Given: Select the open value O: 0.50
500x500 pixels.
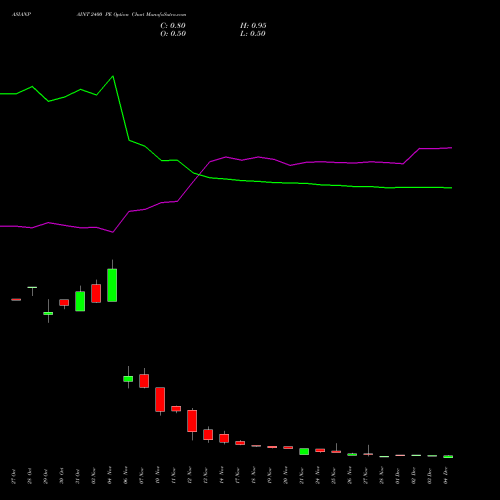Looking at the screenshot, I should (x=173, y=34).
